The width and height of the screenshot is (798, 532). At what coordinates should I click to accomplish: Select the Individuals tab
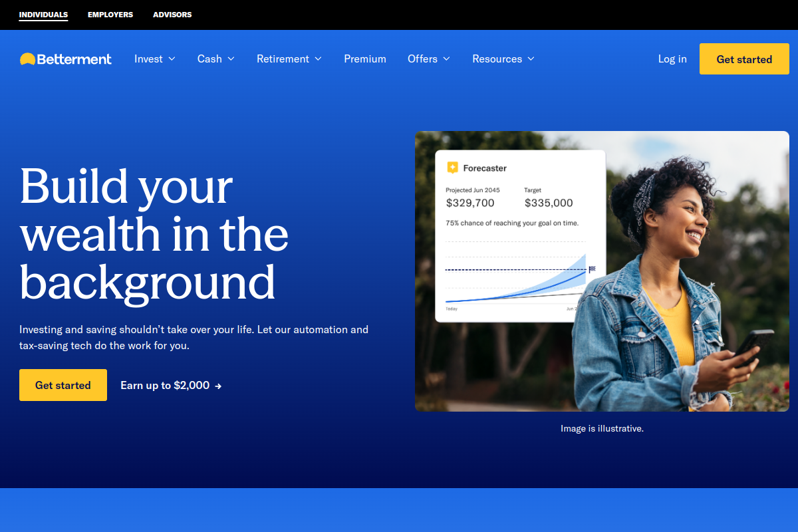pos(43,15)
